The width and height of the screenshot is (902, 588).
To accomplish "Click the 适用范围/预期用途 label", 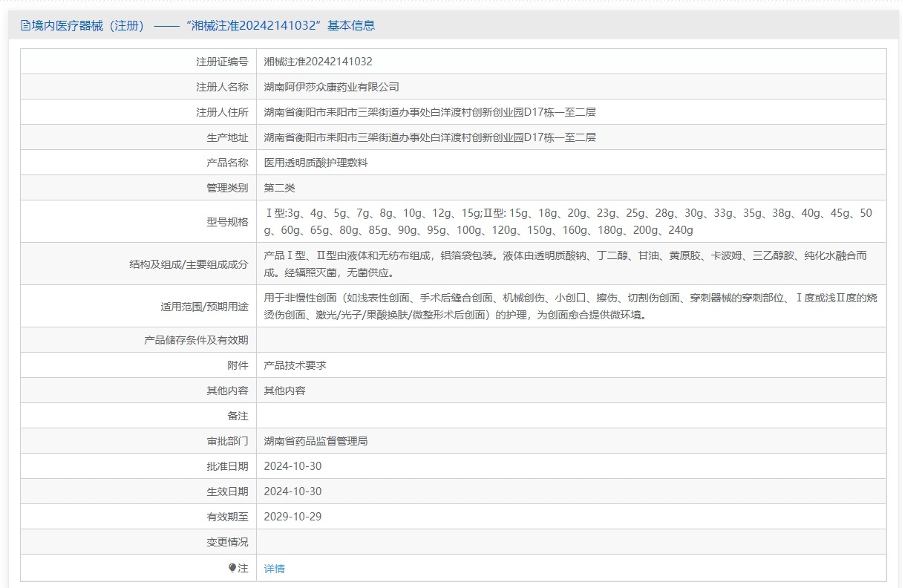I will [x=204, y=306].
